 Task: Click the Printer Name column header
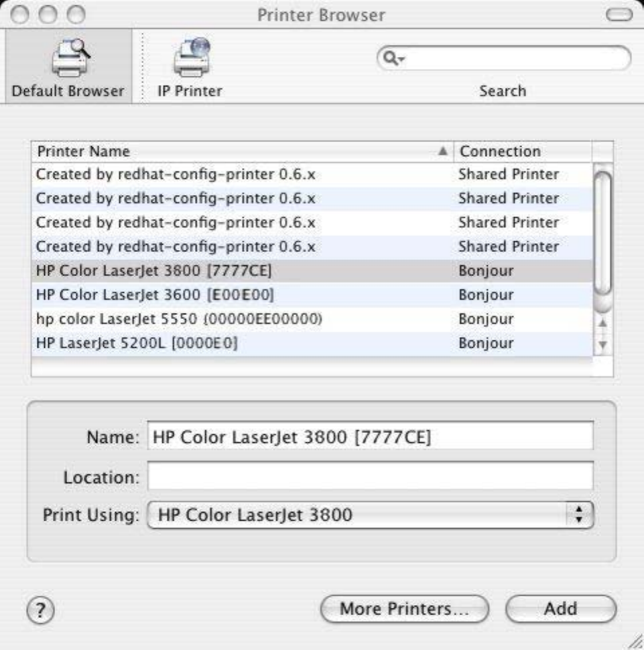coord(242,151)
